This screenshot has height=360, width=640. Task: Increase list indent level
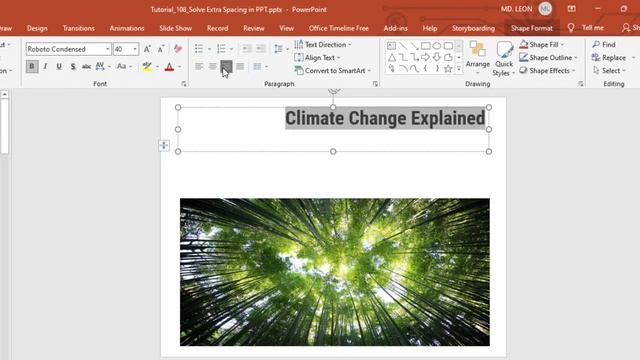pos(260,49)
